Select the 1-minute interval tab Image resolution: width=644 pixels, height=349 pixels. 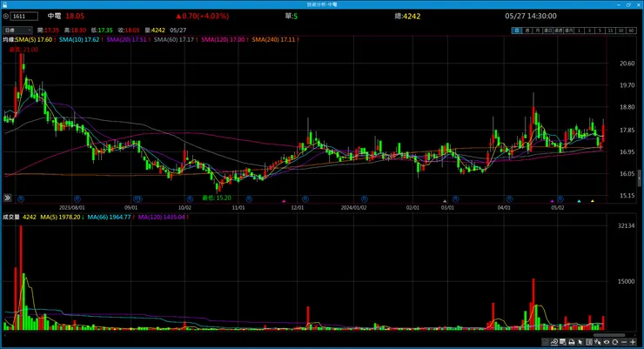[579, 30]
